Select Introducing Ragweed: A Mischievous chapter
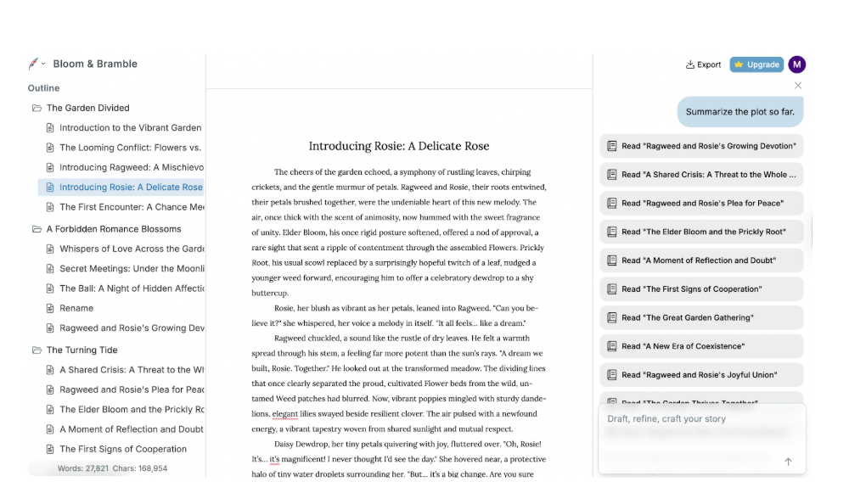 click(x=132, y=167)
